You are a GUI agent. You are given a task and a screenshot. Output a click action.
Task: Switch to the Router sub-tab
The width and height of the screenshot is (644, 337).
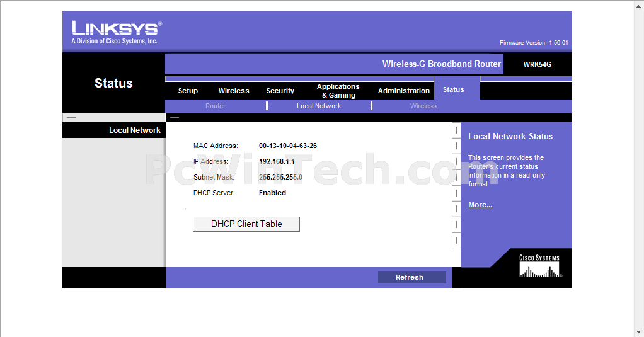(x=216, y=106)
